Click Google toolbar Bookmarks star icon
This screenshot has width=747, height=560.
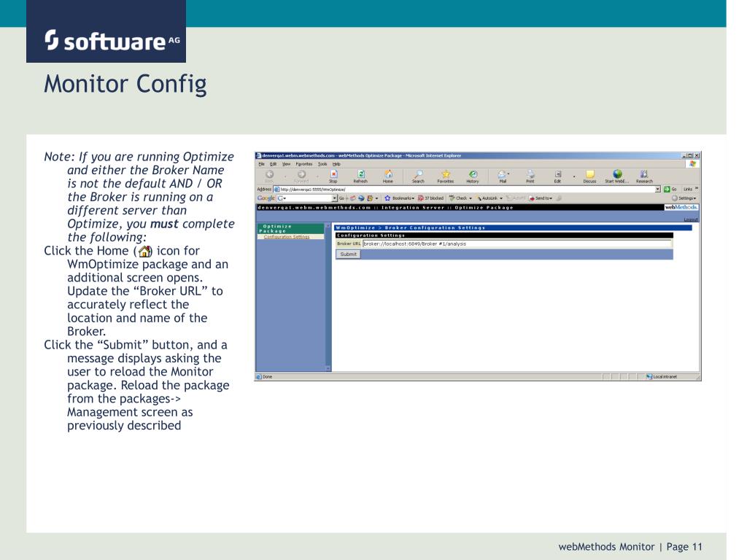tap(387, 198)
